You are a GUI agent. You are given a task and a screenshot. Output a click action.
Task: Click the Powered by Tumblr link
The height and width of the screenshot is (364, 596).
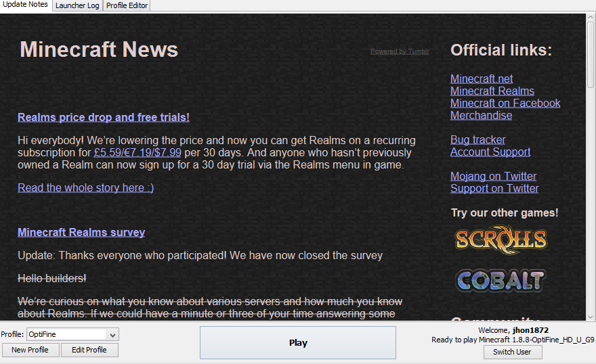pyautogui.click(x=400, y=51)
